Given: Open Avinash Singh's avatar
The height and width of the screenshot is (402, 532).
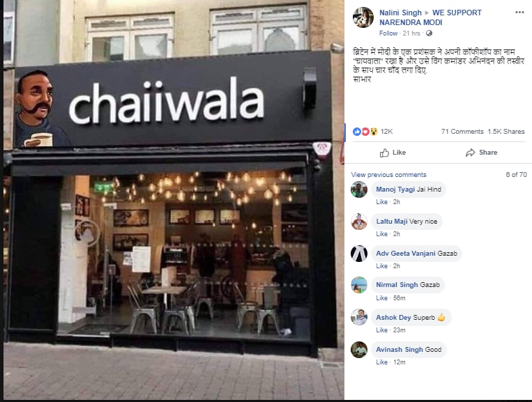Looking at the screenshot, I should pos(359,350).
